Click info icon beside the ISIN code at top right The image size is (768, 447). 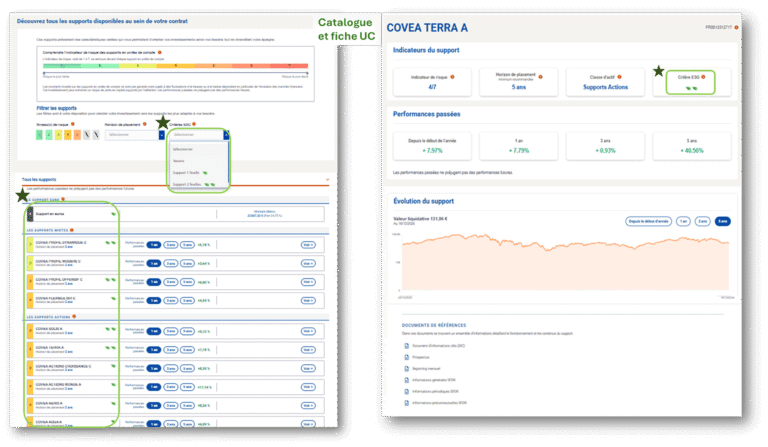coord(736,27)
